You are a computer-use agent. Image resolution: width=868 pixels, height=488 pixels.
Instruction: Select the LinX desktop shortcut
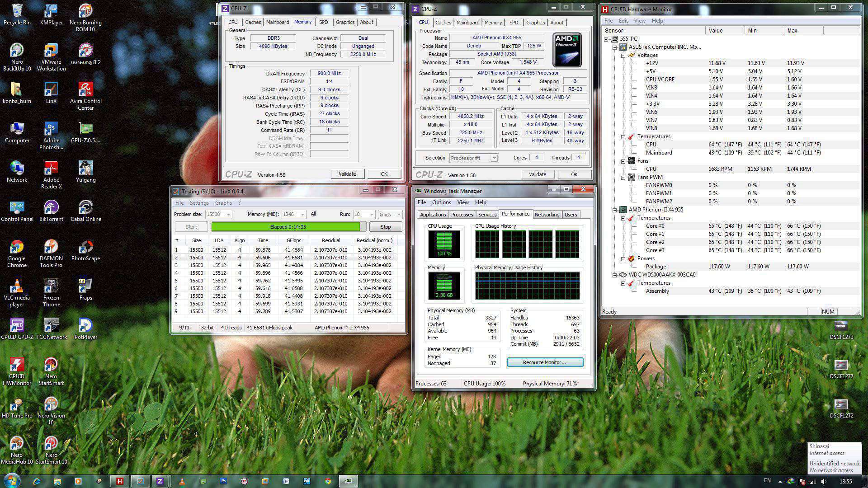pos(51,94)
